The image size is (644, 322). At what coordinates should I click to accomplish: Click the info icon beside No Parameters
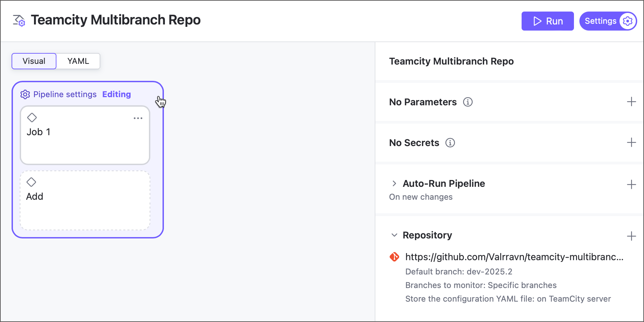(468, 102)
